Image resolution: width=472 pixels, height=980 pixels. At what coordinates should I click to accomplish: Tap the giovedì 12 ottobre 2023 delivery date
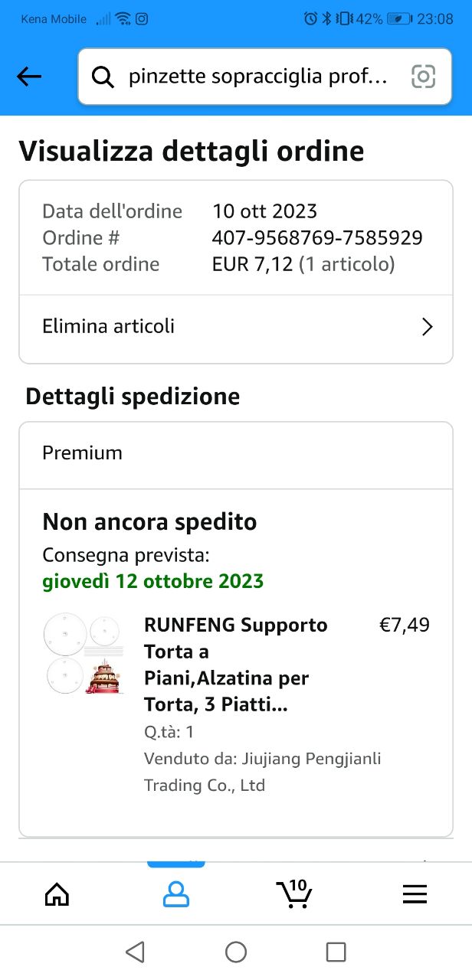153,581
